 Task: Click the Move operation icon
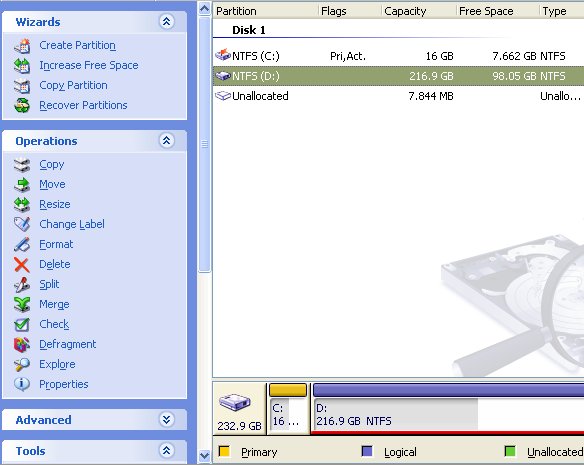22,185
